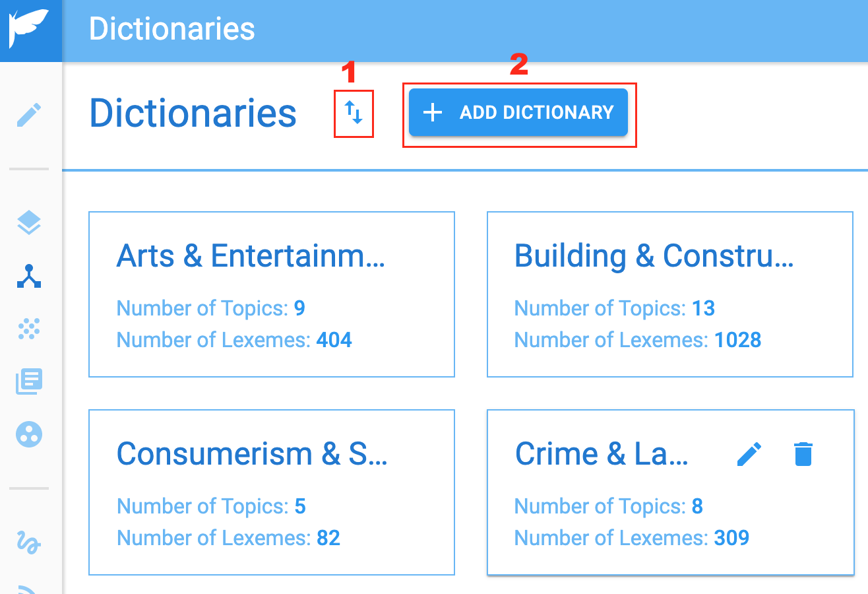868x594 pixels.
Task: Click the squiggle line icon in sidebar
Action: click(29, 543)
